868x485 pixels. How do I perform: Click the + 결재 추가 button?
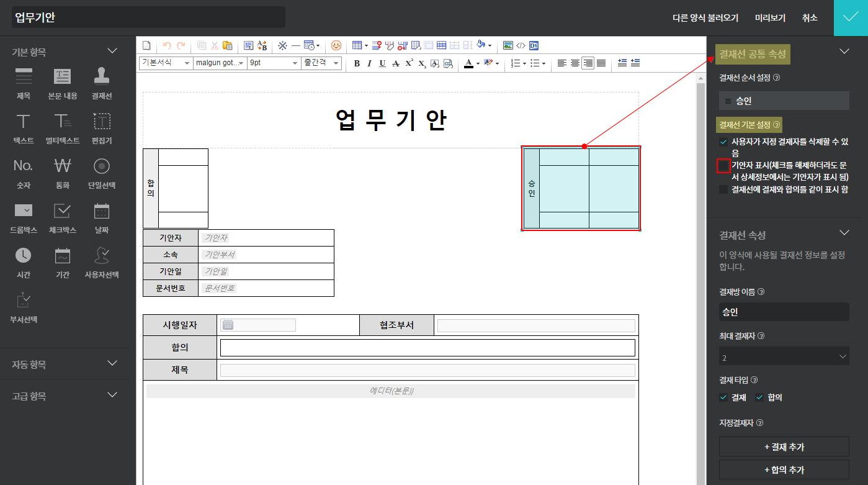784,447
